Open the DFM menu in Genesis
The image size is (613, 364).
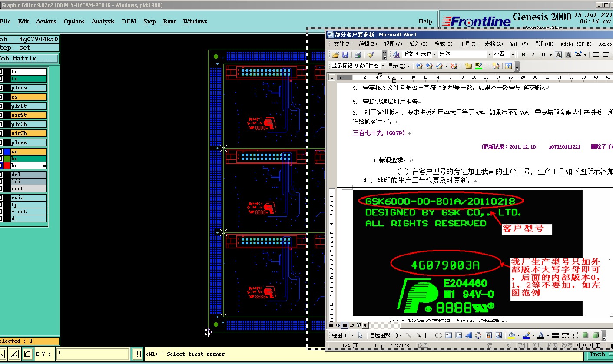pyautogui.click(x=129, y=21)
